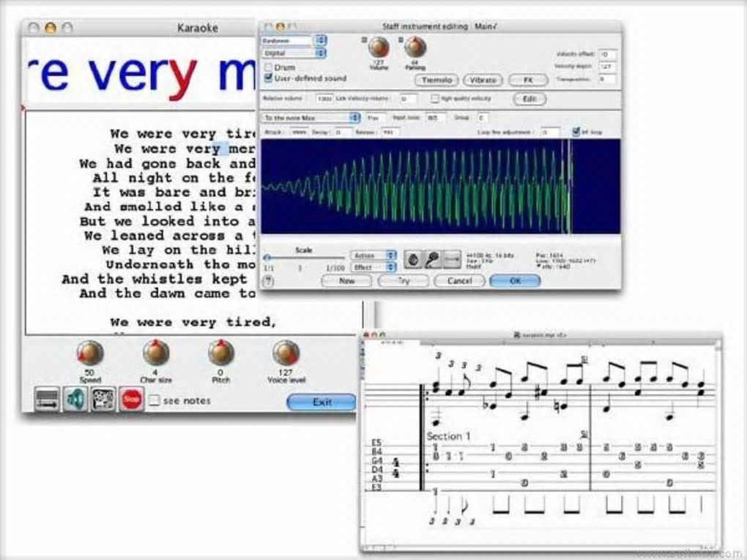
Task: Uncheck the User-defined sound checkbox
Action: click(268, 78)
